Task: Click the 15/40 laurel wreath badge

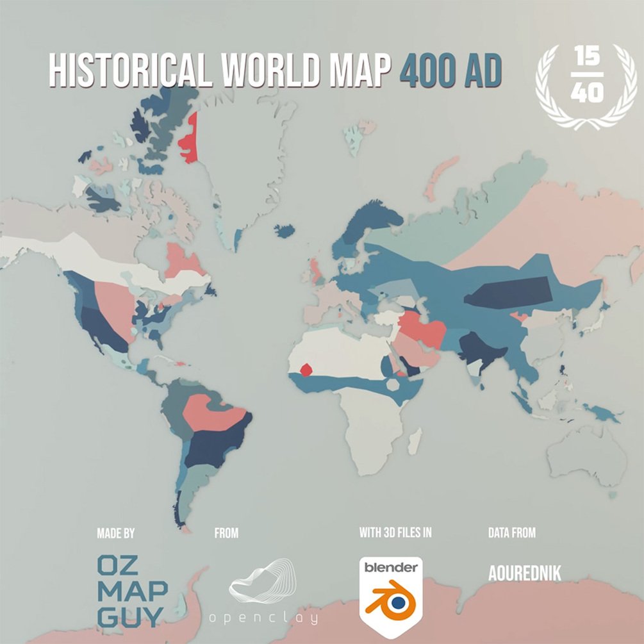Action: 586,86
